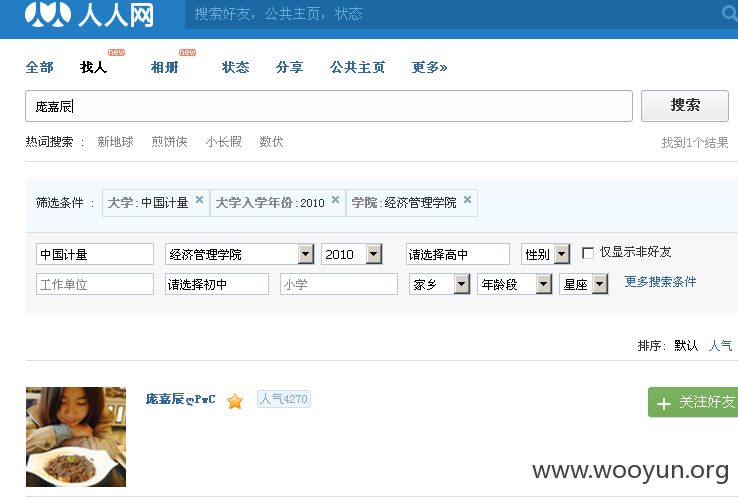Click the 小学 primary school field

click(x=338, y=284)
